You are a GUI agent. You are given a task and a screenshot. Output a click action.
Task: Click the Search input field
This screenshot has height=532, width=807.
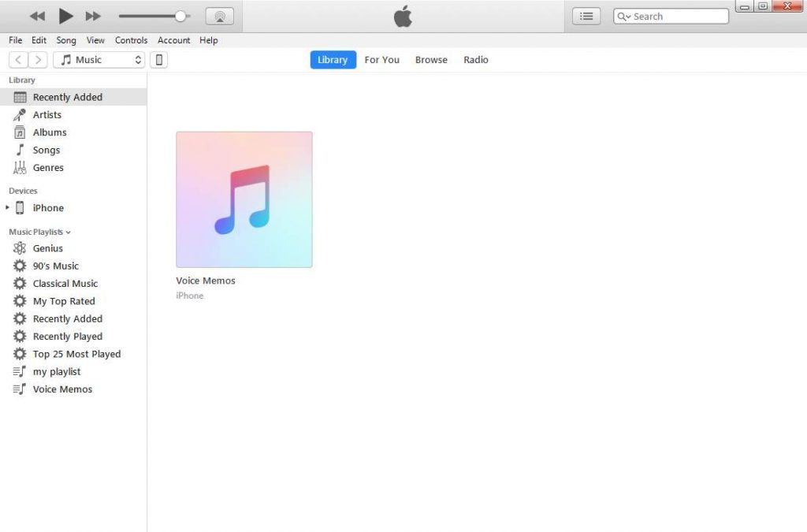(678, 16)
